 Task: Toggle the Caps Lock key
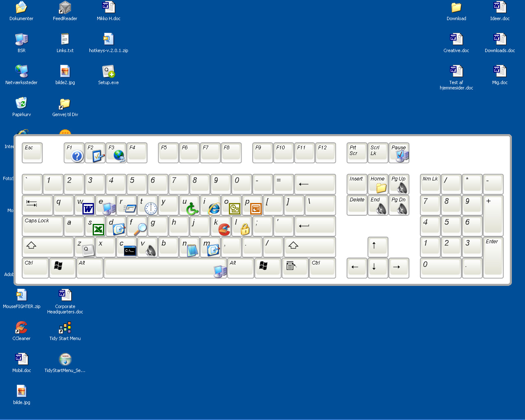[42, 226]
